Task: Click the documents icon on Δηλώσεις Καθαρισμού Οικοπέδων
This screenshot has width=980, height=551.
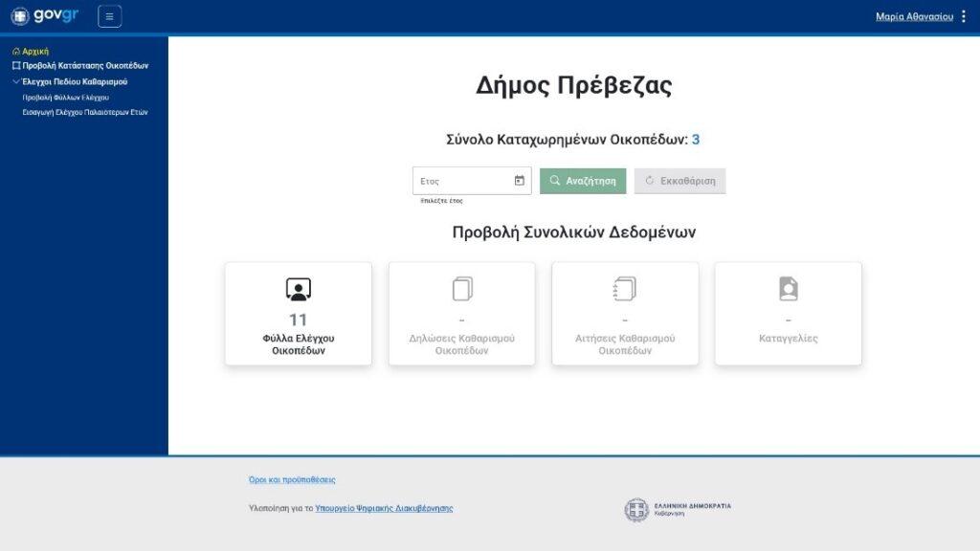Action: tap(460, 289)
